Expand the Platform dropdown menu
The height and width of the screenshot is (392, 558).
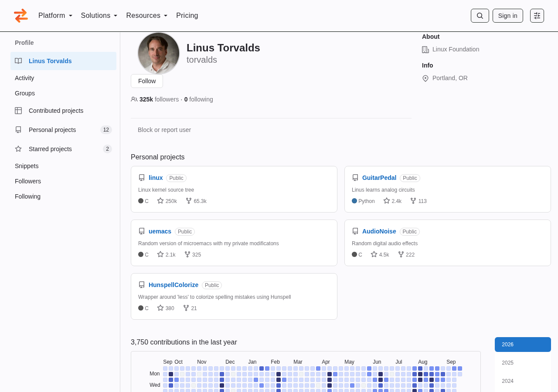point(55,16)
